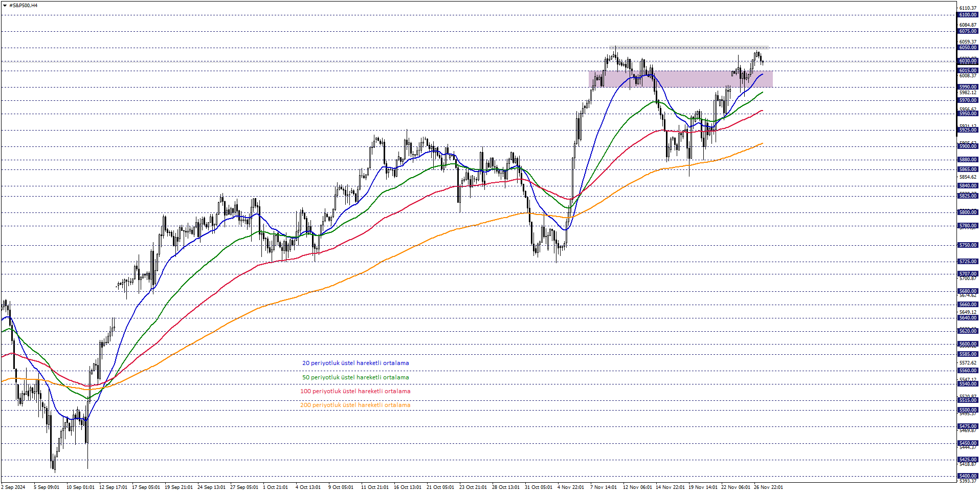Click the '16 Oct 13:01' time axis label
The height and width of the screenshot is (493, 980).
tap(408, 487)
